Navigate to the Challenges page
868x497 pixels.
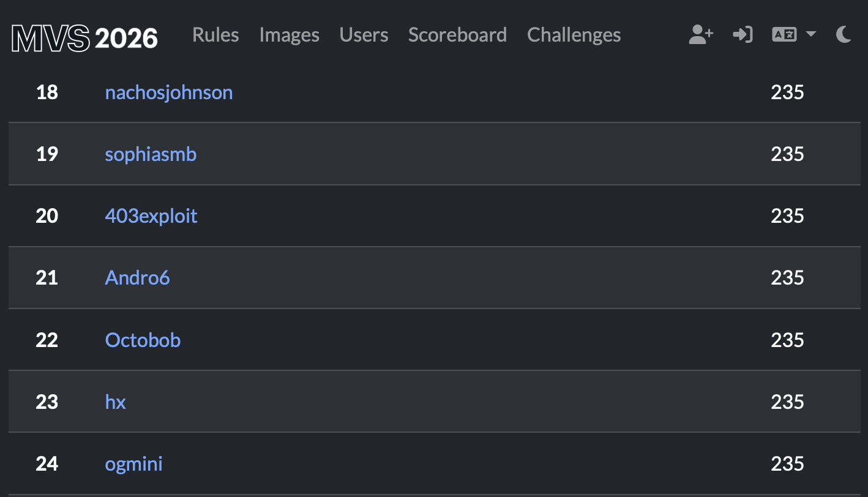tap(574, 35)
